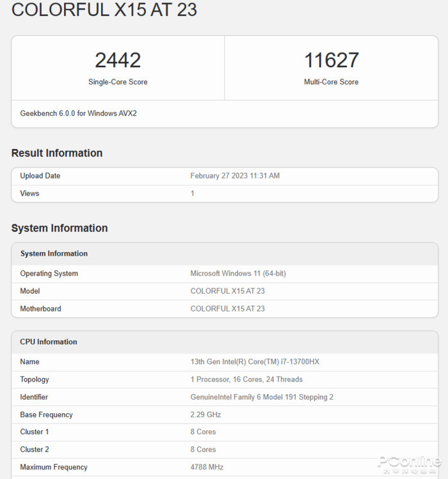Image resolution: width=448 pixels, height=479 pixels.
Task: Click the Result Information heading
Action: [x=57, y=153]
